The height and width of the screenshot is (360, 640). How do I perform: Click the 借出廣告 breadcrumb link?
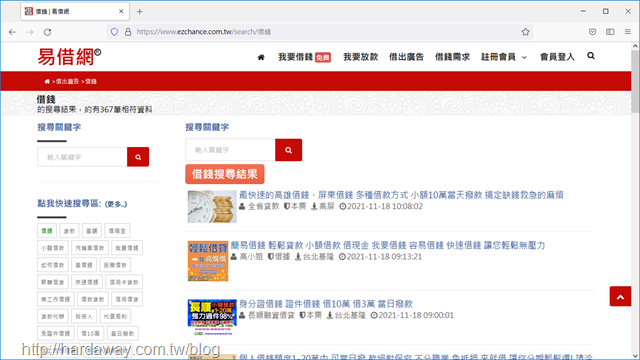(x=67, y=82)
